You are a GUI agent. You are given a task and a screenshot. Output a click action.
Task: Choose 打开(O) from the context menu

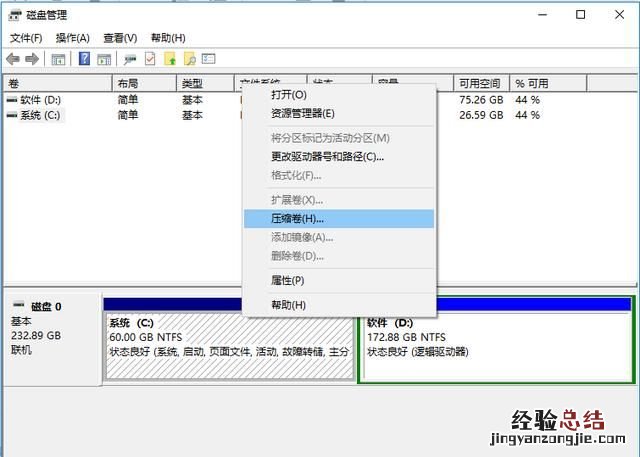(x=339, y=95)
